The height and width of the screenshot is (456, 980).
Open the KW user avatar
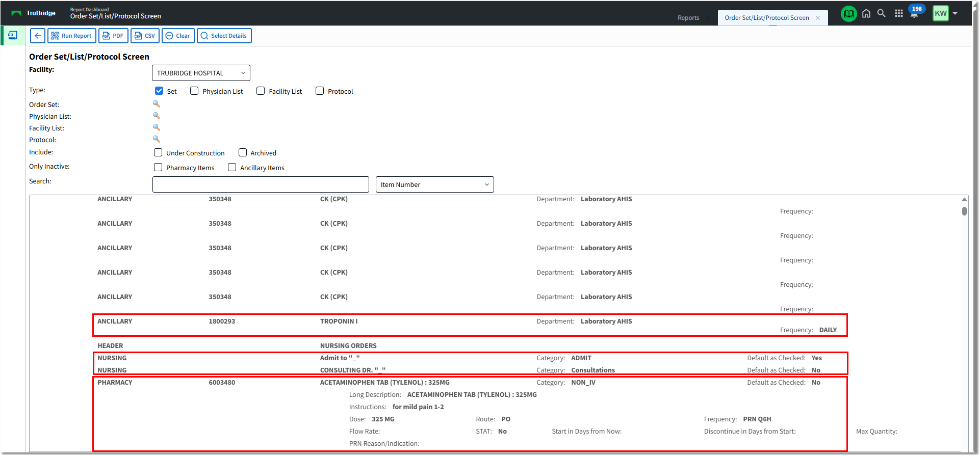[941, 13]
